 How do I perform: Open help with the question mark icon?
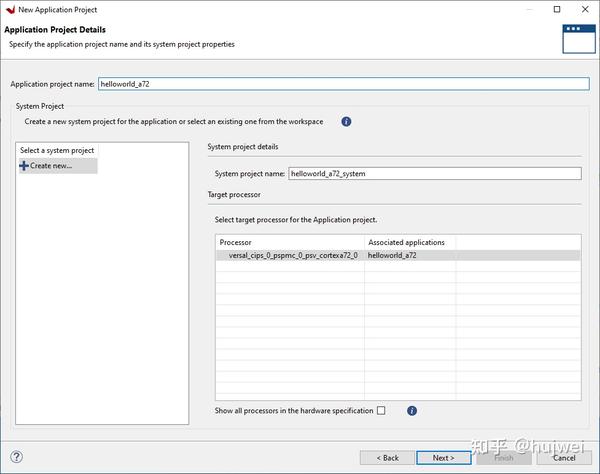pyautogui.click(x=15, y=457)
